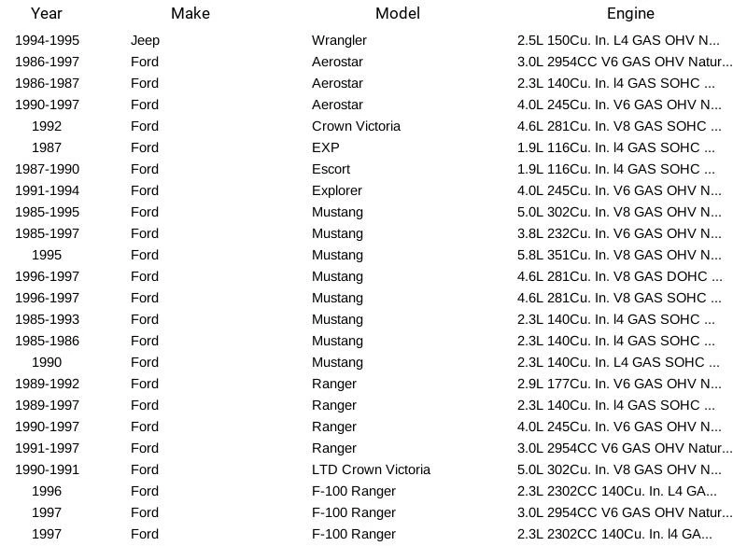Select the Explorer model cell
The width and height of the screenshot is (747, 560).
pos(337,190)
